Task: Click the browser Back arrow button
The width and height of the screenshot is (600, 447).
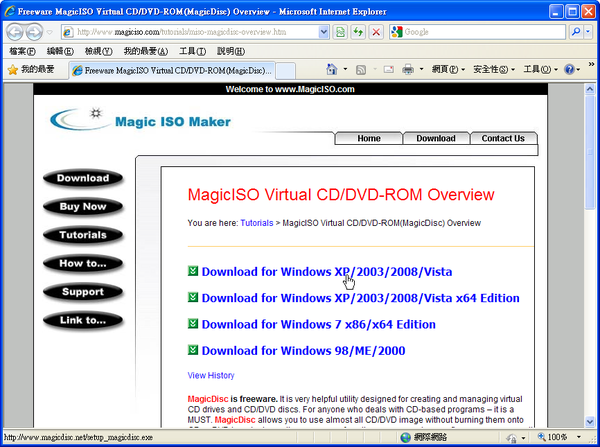Action: [15, 32]
